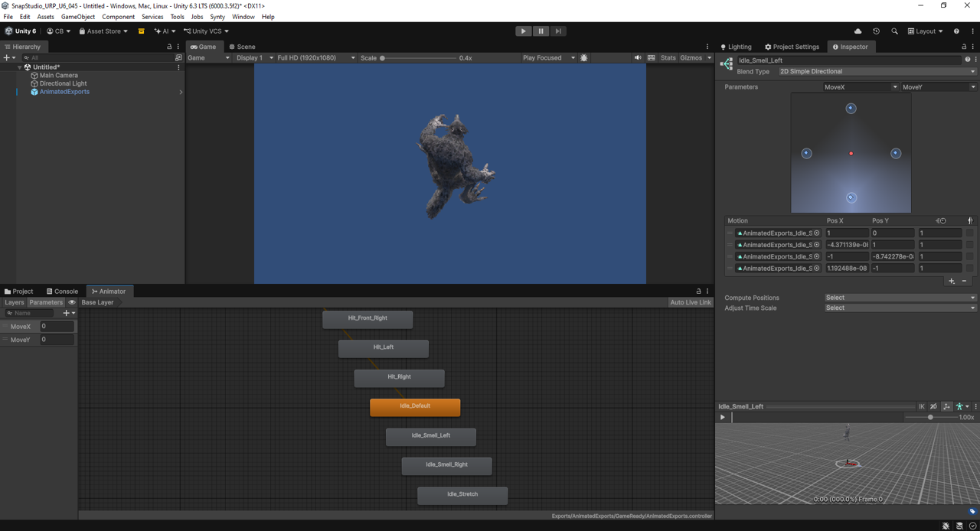Click Hierarchy search-by-type icon
Image resolution: width=980 pixels, height=531 pixels.
[x=178, y=57]
